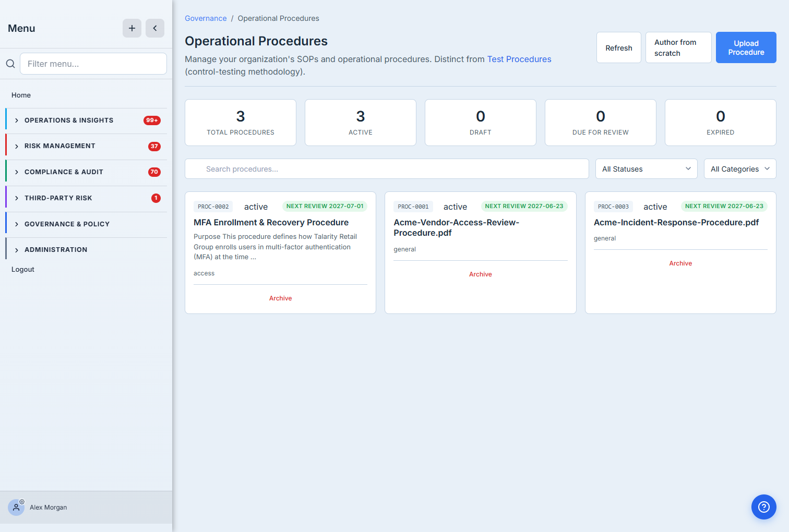Screen dimensions: 789x532
Task: Open the Test Procedures link
Action: coord(519,59)
